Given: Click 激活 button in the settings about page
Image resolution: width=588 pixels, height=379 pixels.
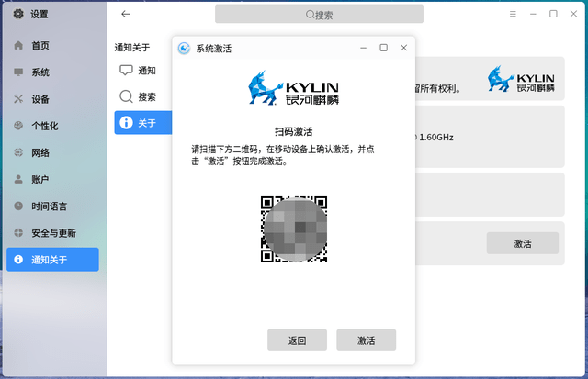Looking at the screenshot, I should pos(523,243).
